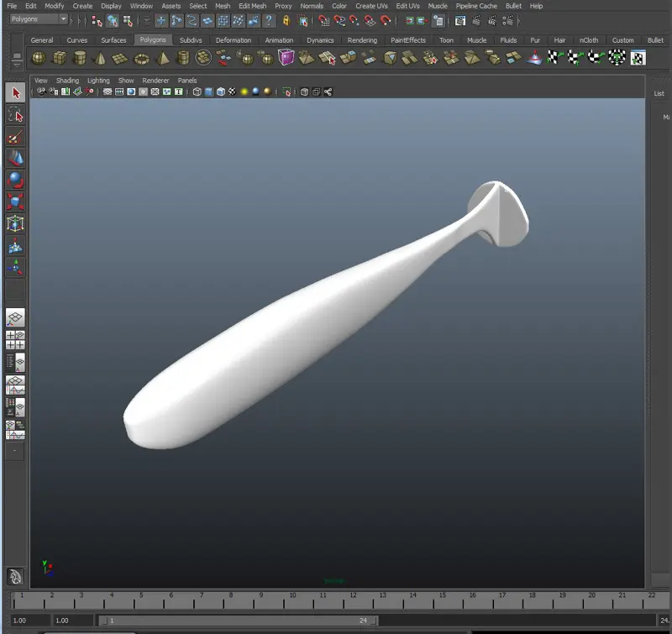Click the List label in right panel
This screenshot has height=634, width=672.
(x=659, y=93)
